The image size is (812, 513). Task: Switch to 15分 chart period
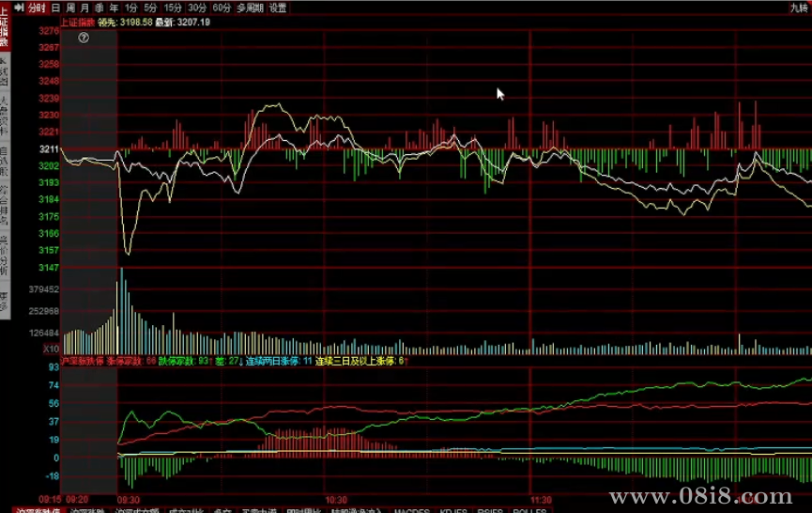point(173,8)
